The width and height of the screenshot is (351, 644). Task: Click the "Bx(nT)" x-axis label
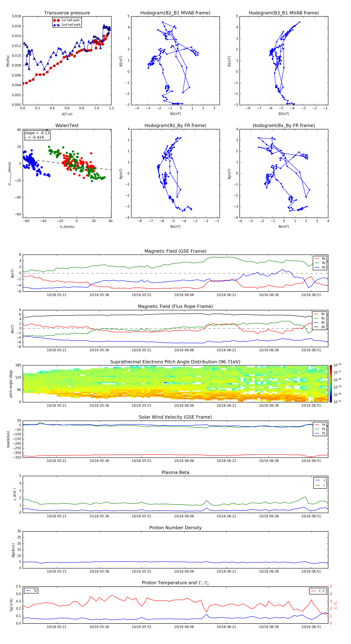[284, 227]
